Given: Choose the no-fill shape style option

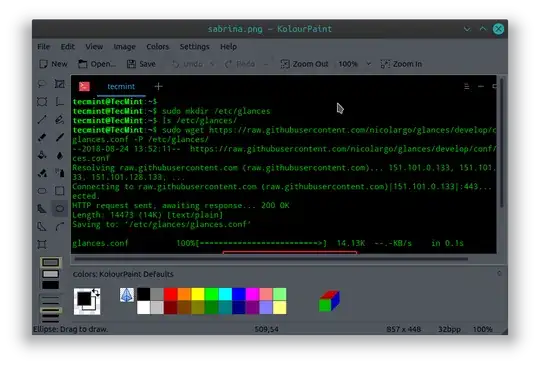Looking at the screenshot, I should coord(51,263).
